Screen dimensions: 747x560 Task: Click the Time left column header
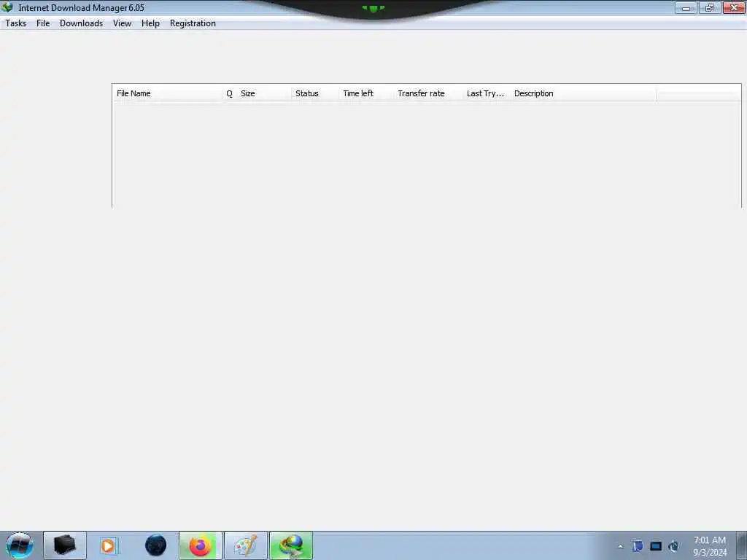click(366, 93)
